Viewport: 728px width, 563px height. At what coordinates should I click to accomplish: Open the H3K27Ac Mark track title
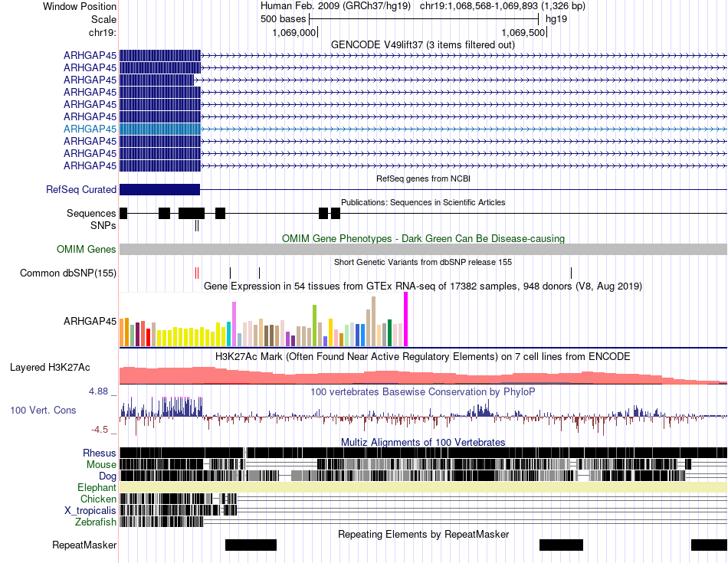(423, 357)
